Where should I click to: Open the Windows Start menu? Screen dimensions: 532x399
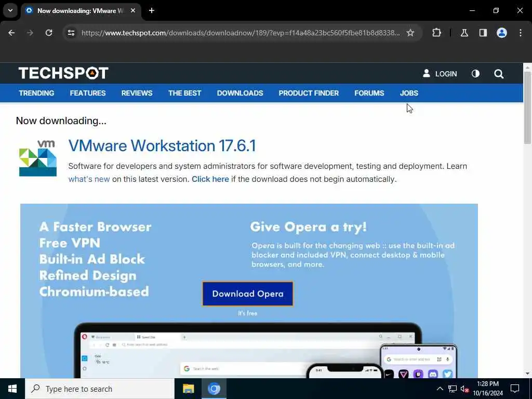[12, 389]
